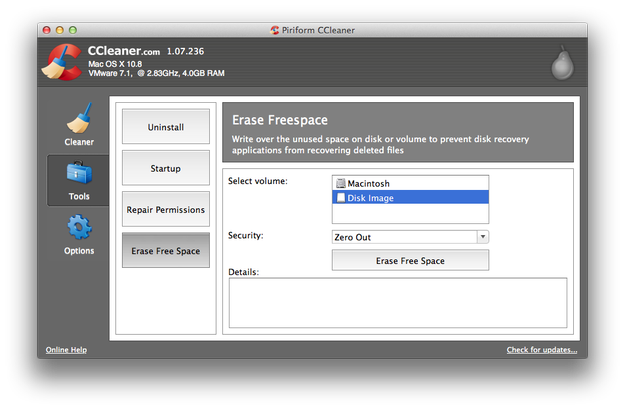Click the Erase Freespace heading
625x410 pixels.
click(x=280, y=120)
